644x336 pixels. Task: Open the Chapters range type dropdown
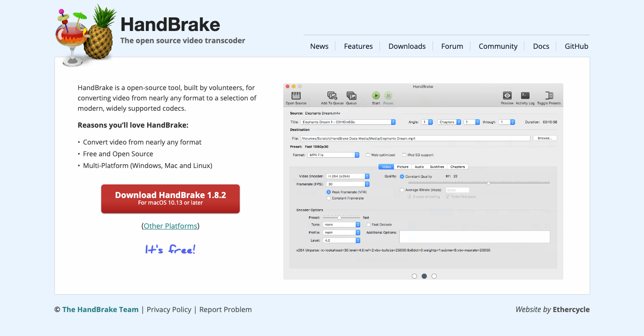click(449, 122)
